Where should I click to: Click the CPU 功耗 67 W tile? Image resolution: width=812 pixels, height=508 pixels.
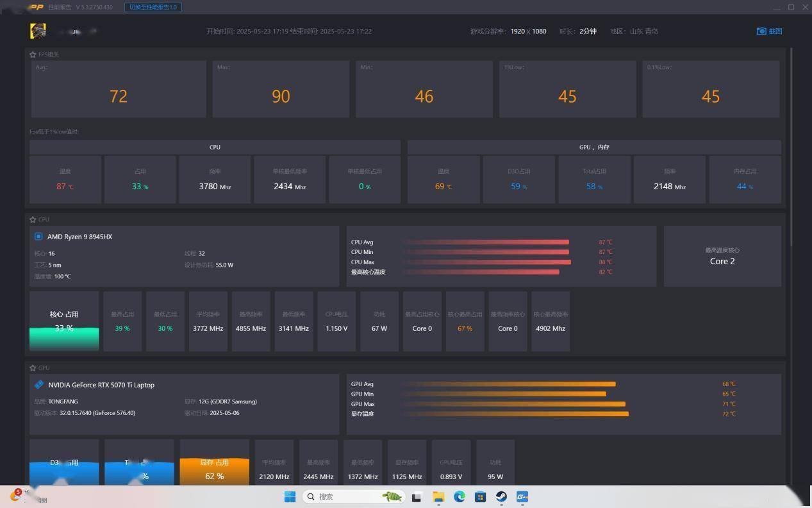pos(379,321)
